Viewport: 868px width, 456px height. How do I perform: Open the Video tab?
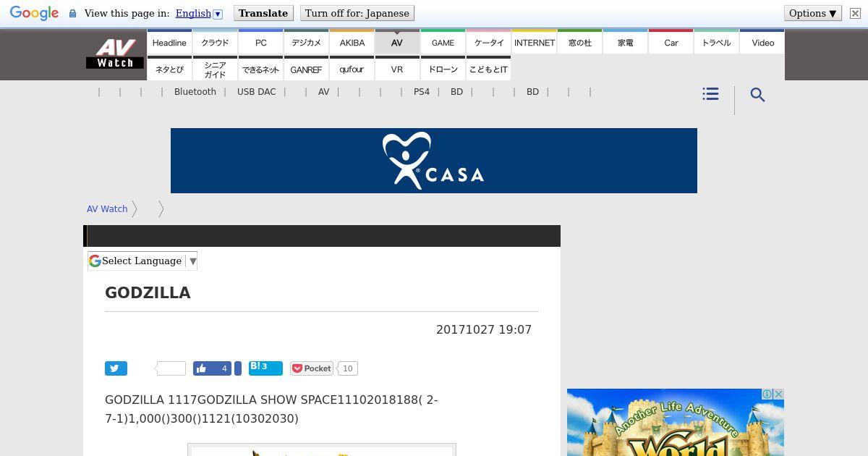[x=762, y=42]
